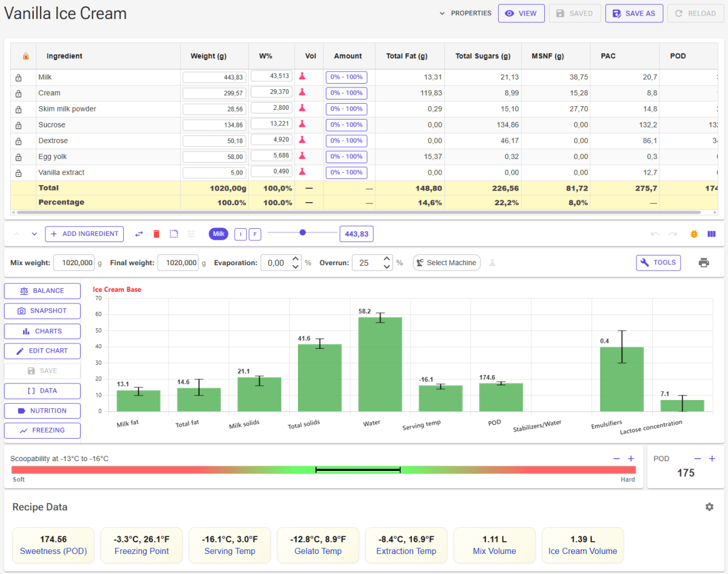Image resolution: width=728 pixels, height=574 pixels.
Task: Switch to the Freezing view
Action: click(42, 430)
